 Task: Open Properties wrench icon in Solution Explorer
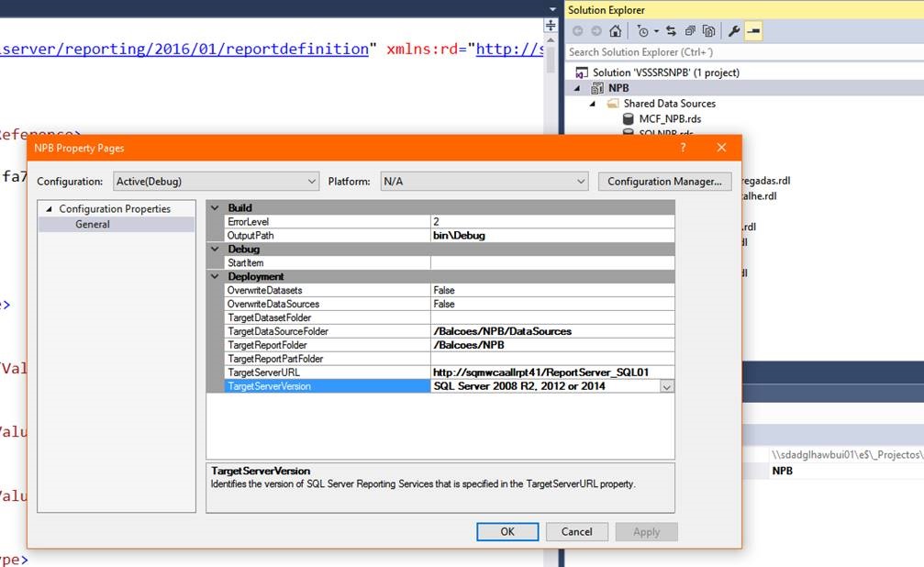[734, 30]
